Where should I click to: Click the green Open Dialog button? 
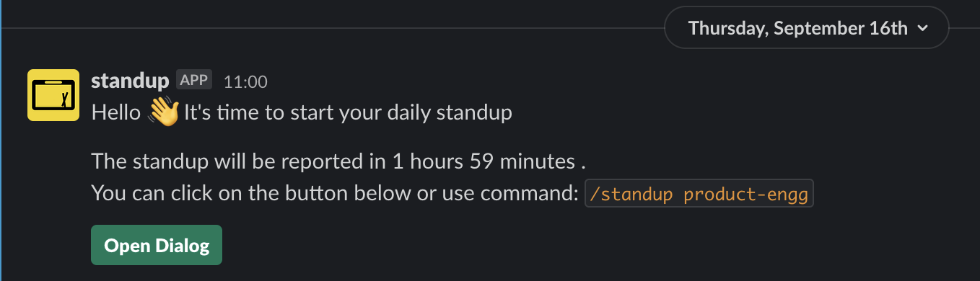[x=157, y=246]
